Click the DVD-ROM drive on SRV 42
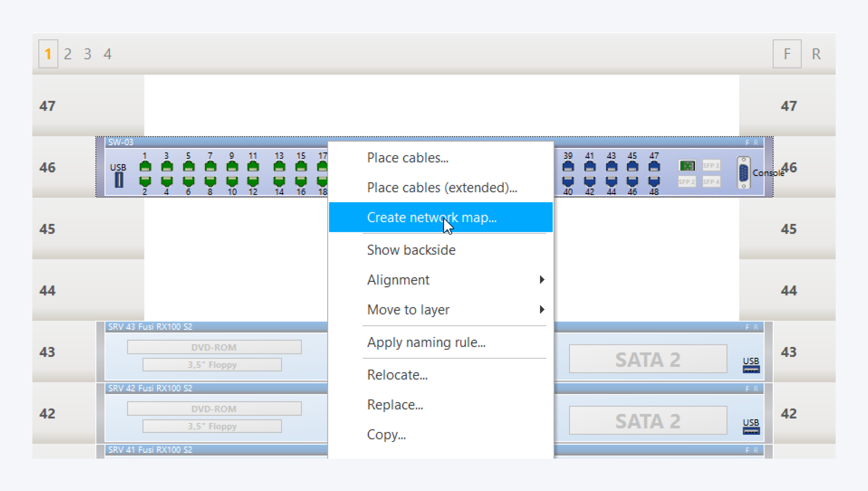The width and height of the screenshot is (868, 491). point(214,409)
